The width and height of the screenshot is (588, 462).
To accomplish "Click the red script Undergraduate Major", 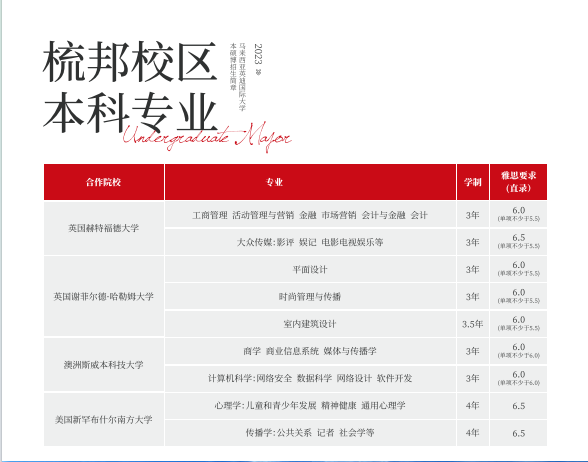I will (x=207, y=137).
